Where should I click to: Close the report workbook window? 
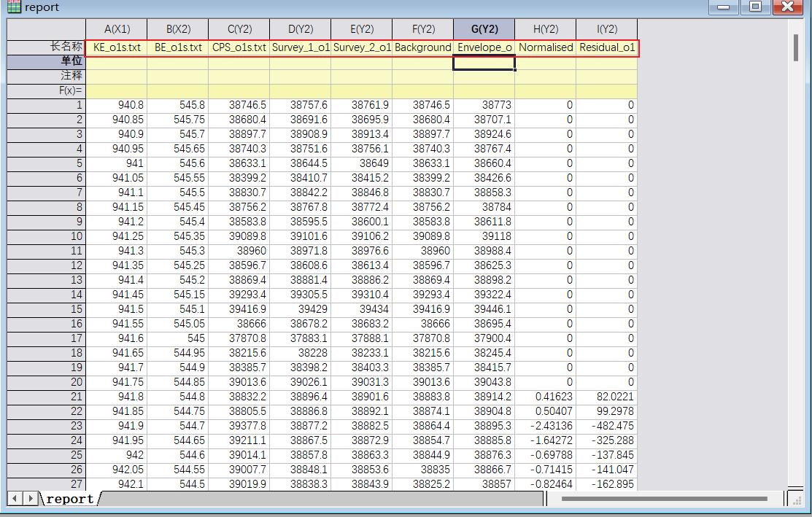coord(788,7)
